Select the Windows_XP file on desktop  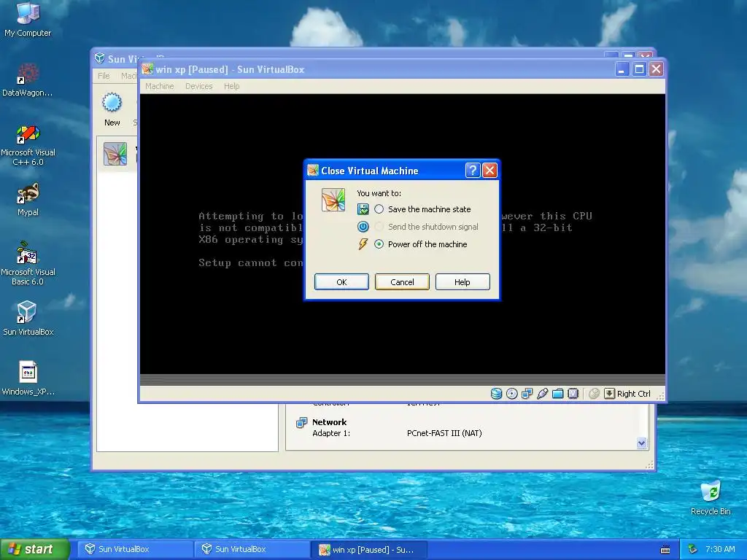[x=28, y=378]
